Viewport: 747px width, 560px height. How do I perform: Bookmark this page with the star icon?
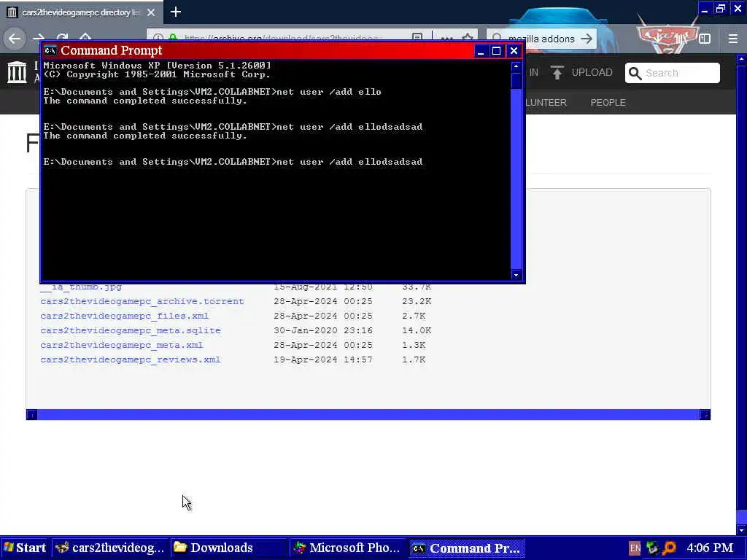tap(468, 37)
